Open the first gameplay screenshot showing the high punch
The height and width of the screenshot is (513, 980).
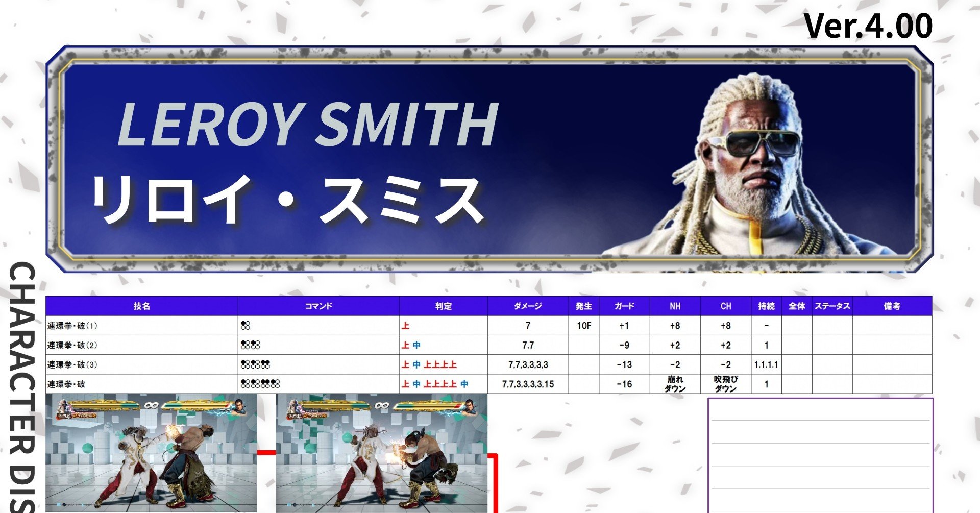tap(152, 453)
